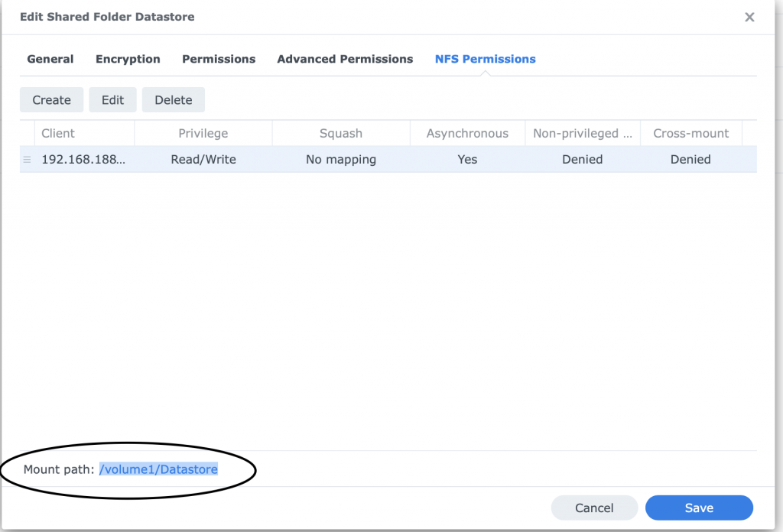Click the Delete button
Image resolution: width=783 pixels, height=532 pixels.
[x=173, y=100]
